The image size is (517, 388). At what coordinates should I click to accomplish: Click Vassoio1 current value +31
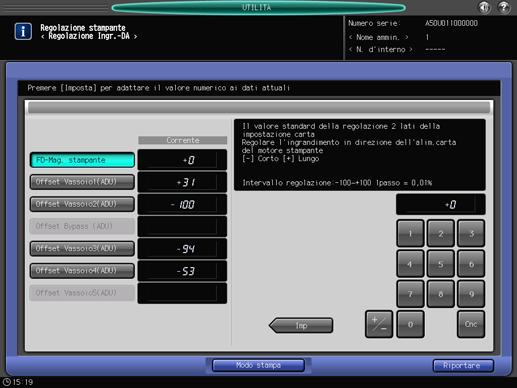pyautogui.click(x=182, y=182)
